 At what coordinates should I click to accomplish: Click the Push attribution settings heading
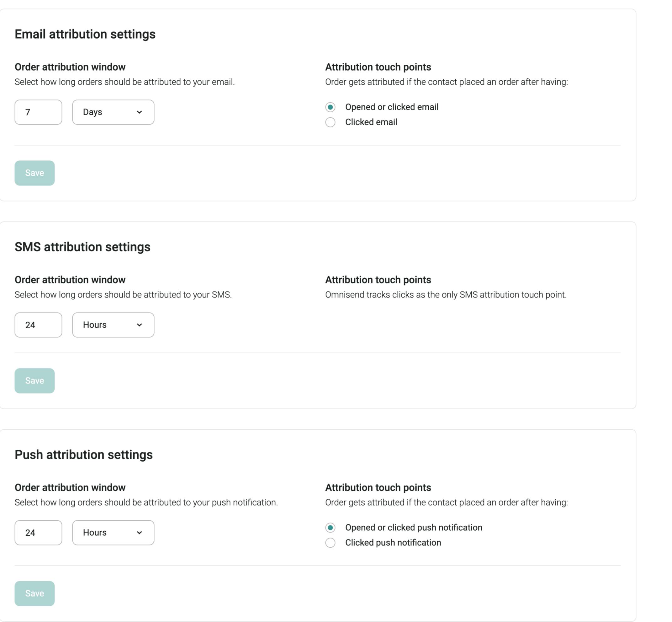pyautogui.click(x=83, y=454)
